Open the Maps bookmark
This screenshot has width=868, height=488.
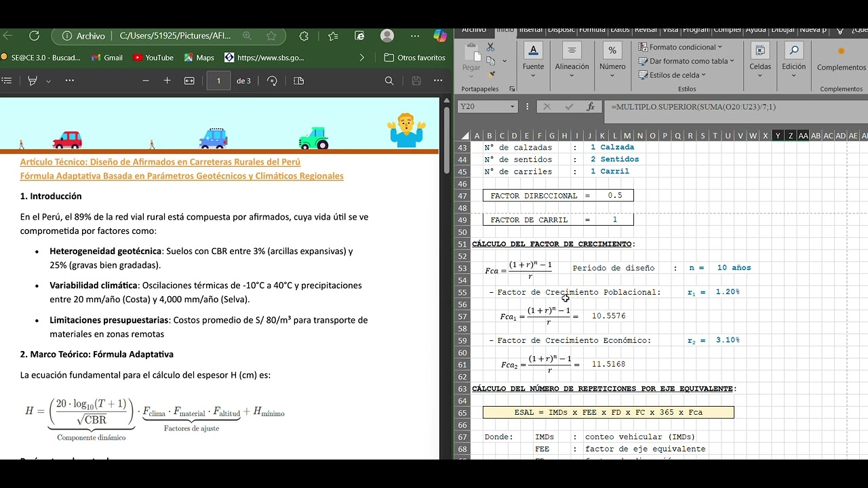[x=199, y=58]
